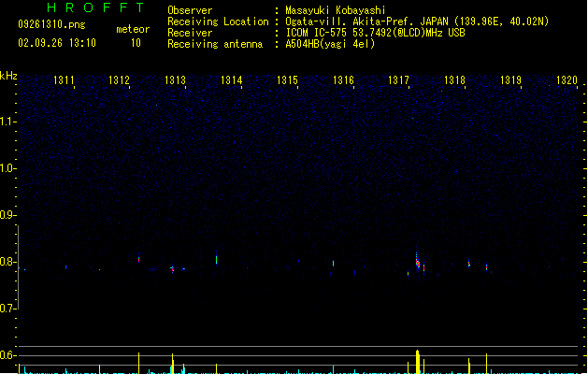Click the 0.9 kHz frequency label

click(7, 215)
